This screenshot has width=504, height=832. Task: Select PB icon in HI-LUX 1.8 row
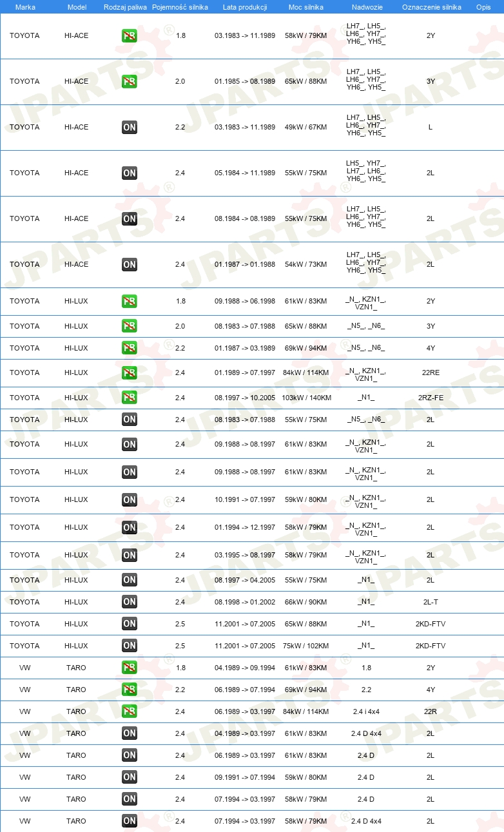pos(130,302)
